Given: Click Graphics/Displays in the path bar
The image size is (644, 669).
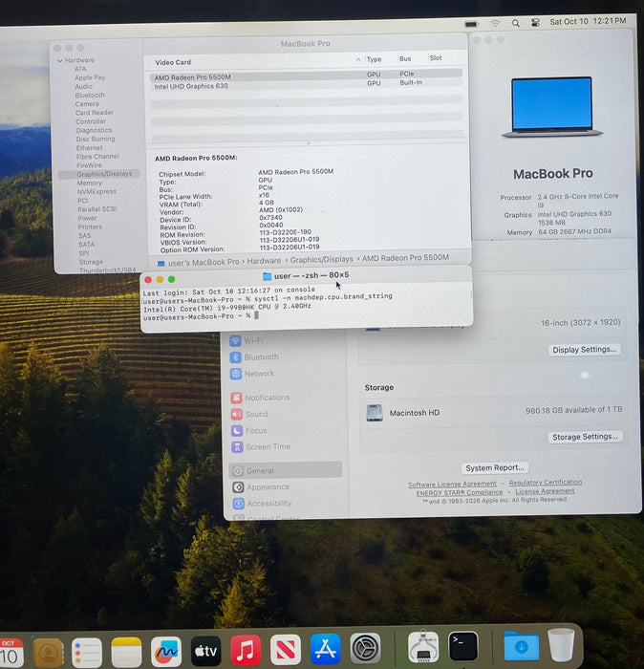Looking at the screenshot, I should [322, 259].
